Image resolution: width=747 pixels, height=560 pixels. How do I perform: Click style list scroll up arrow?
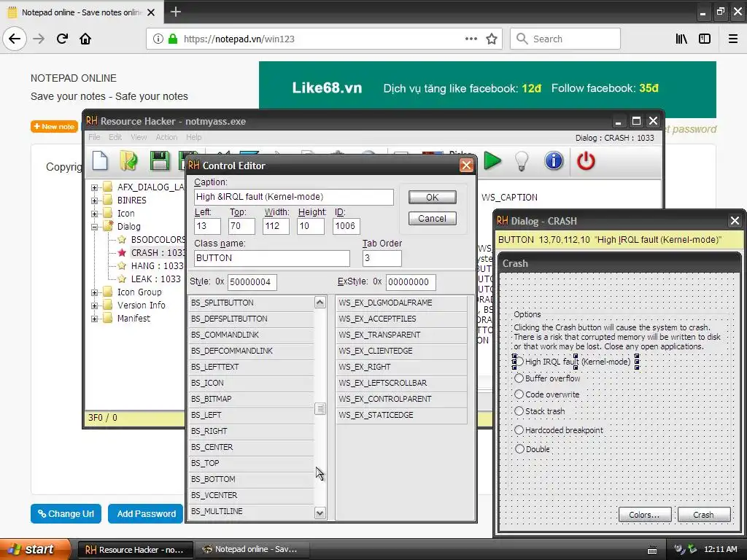[x=320, y=303]
